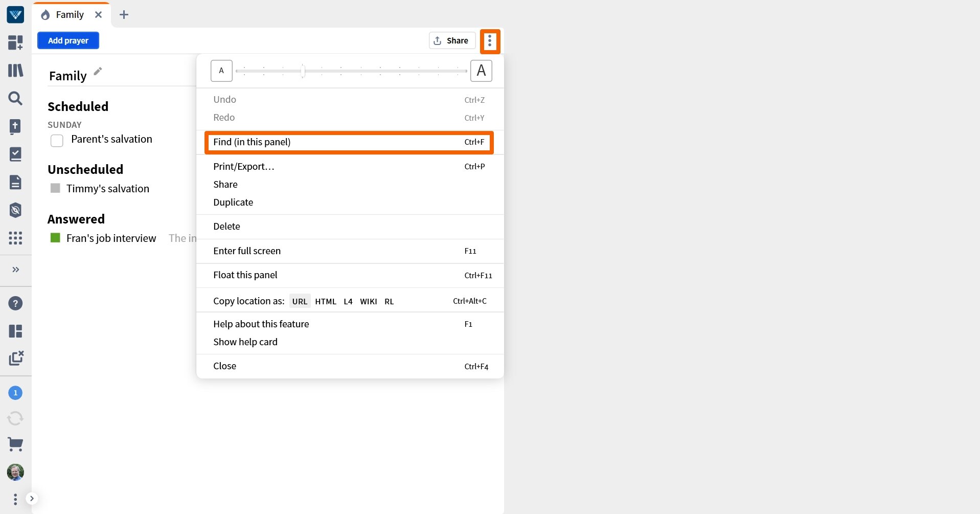Choose Duplicate from the menu
The image size is (980, 514).
[350, 203]
